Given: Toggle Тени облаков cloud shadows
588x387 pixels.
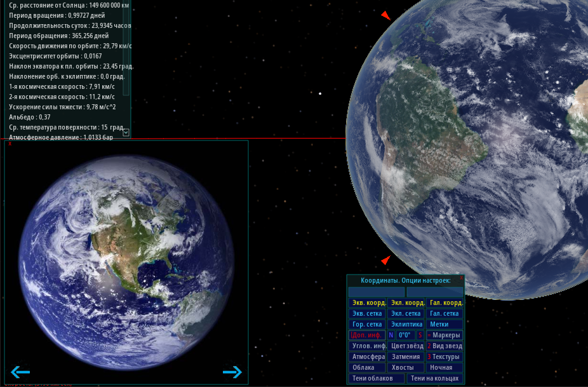Looking at the screenshot, I should [377, 378].
